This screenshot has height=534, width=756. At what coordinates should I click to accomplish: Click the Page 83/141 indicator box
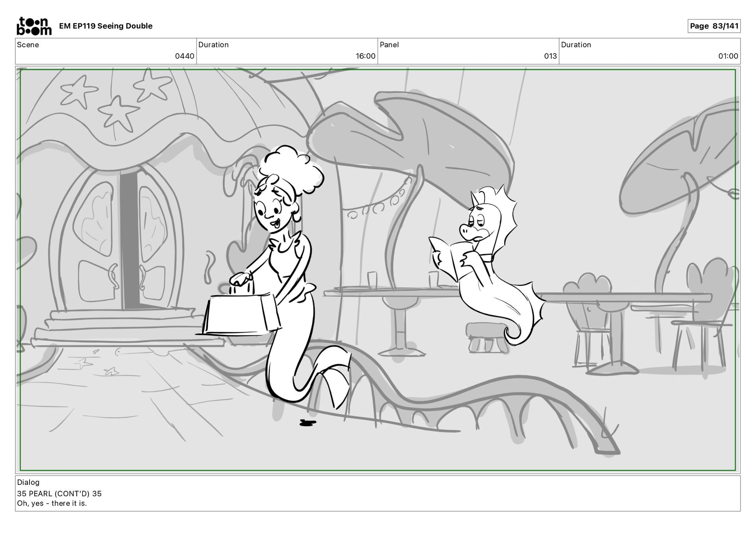point(713,26)
